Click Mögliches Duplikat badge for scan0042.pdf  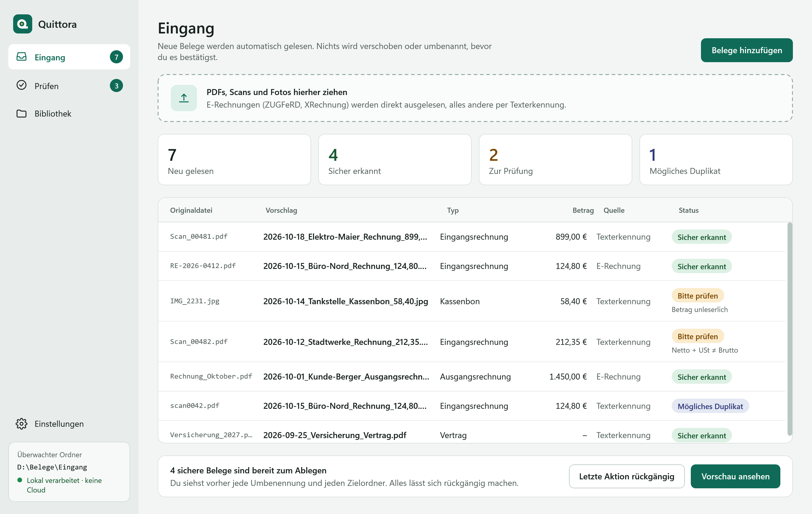[x=710, y=406]
